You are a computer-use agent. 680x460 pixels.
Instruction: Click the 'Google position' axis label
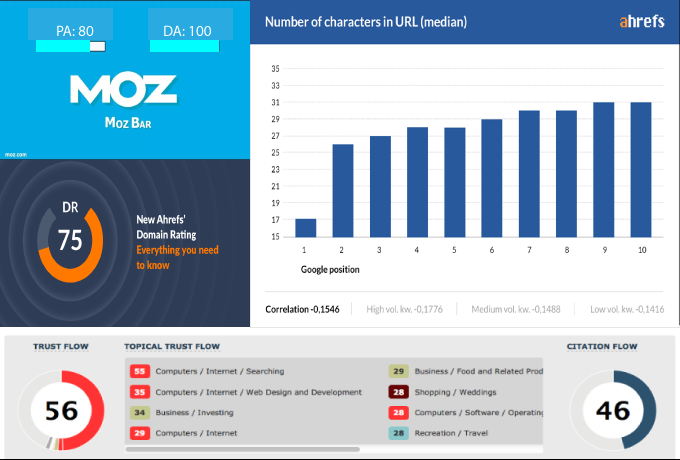330,269
